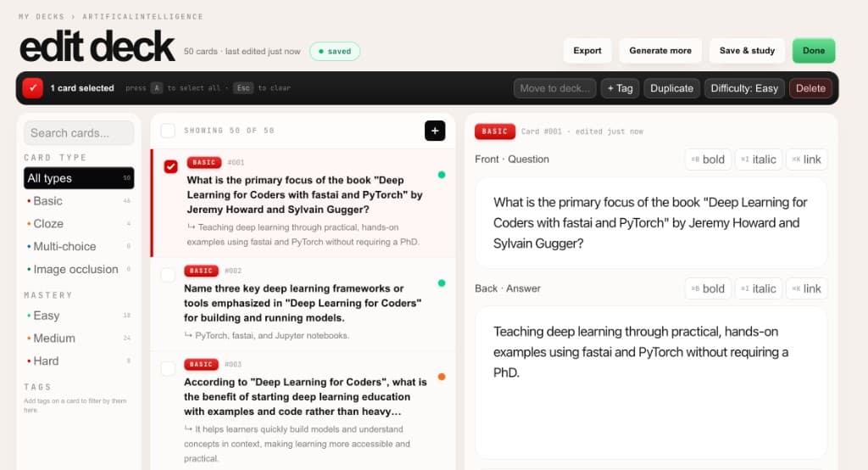Click the Duplicate button
868x470 pixels.
point(671,88)
